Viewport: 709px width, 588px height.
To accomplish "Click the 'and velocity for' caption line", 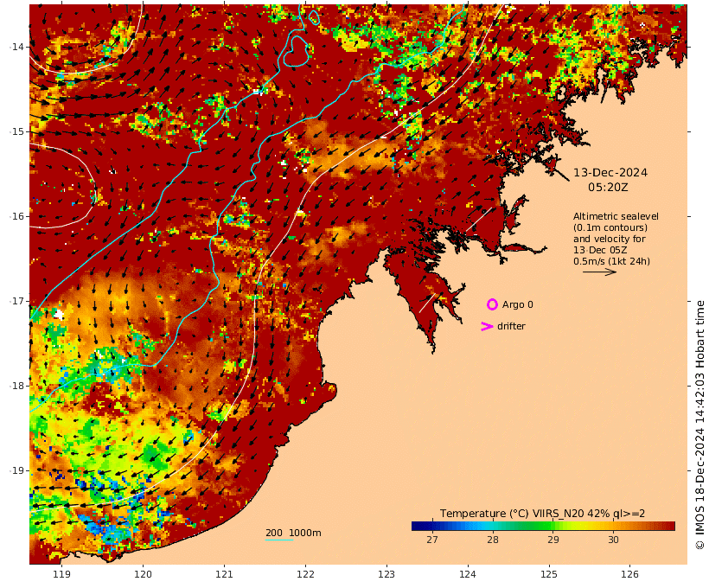I will tap(609, 239).
